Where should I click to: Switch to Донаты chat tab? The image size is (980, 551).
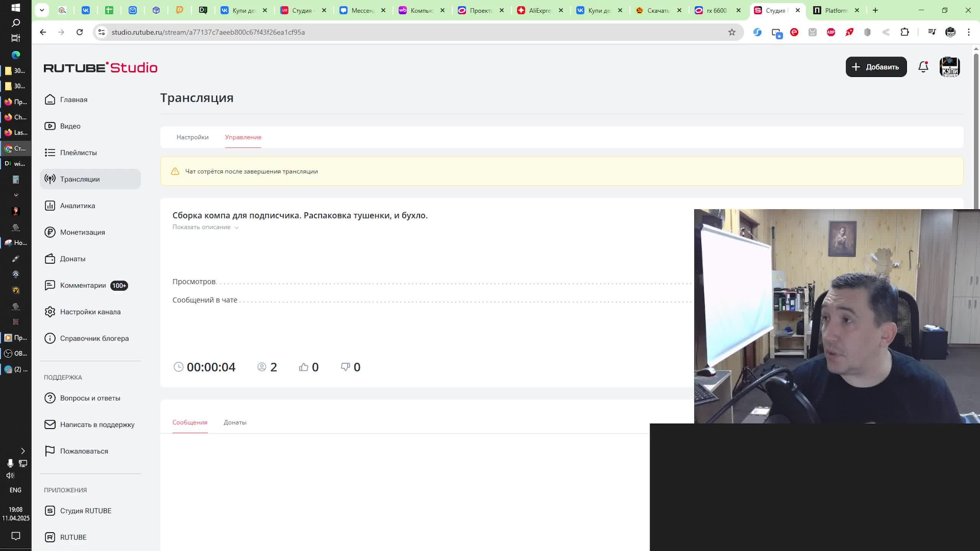point(235,422)
